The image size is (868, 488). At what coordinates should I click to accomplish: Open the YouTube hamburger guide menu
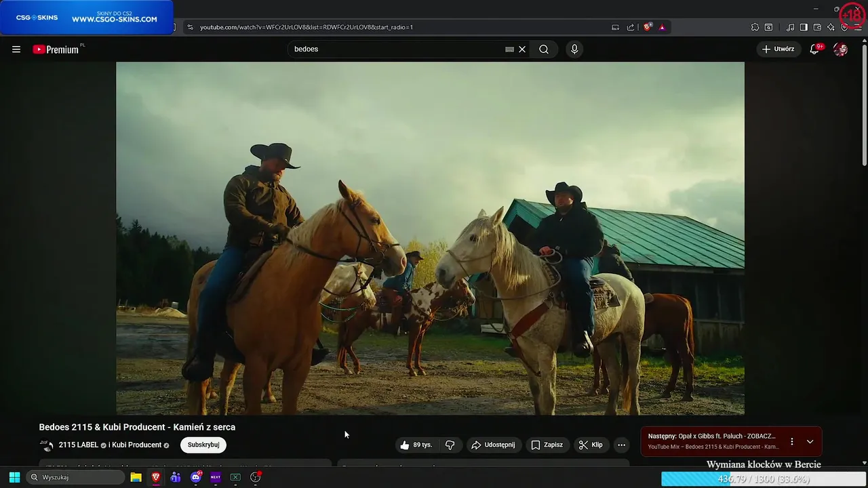pyautogui.click(x=16, y=49)
